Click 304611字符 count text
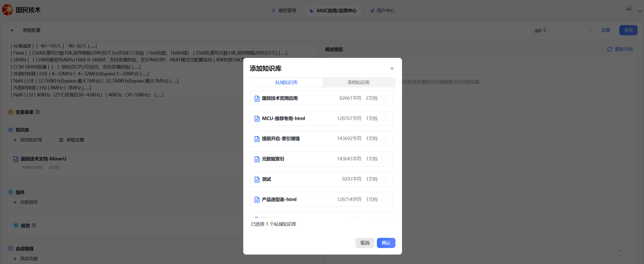Screen dimensions: 644x264 [32, 168]
